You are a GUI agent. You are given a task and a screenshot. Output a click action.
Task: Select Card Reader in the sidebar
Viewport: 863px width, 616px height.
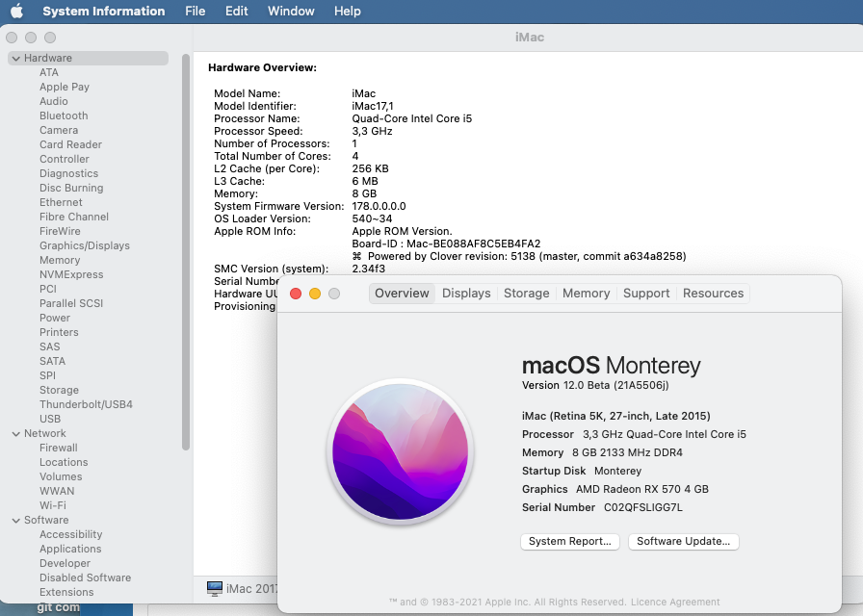70,144
